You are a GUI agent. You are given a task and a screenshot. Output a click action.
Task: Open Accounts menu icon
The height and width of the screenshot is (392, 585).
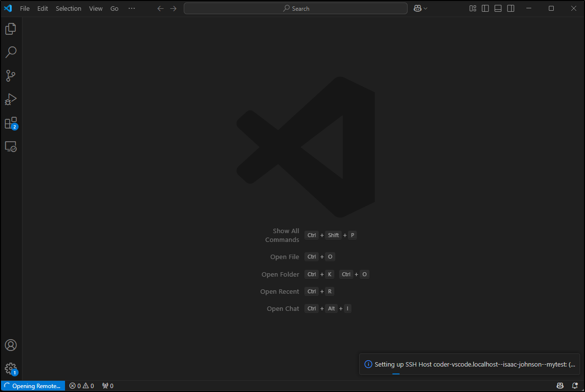tap(11, 345)
